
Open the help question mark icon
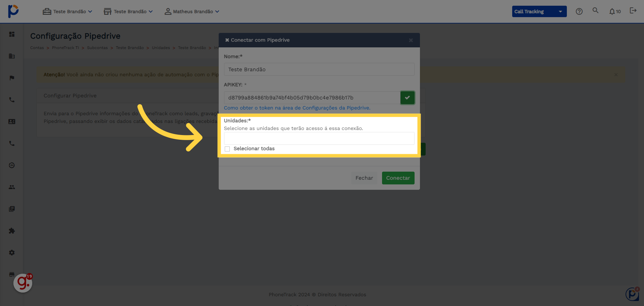579,11
